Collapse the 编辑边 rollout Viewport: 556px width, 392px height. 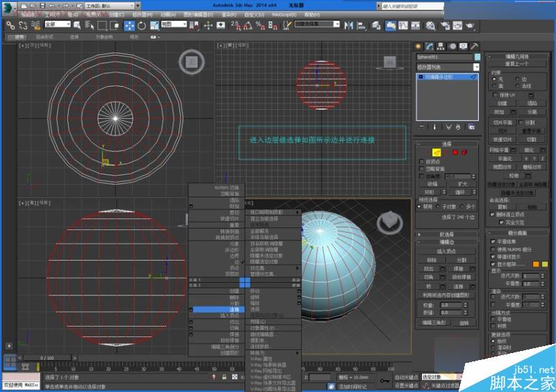448,242
